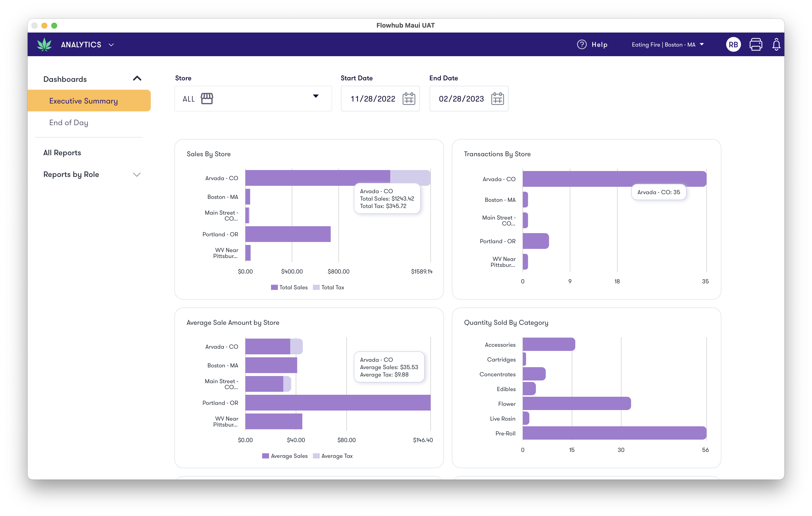
Task: Click Arvada - CO total sales bar
Action: (317, 177)
